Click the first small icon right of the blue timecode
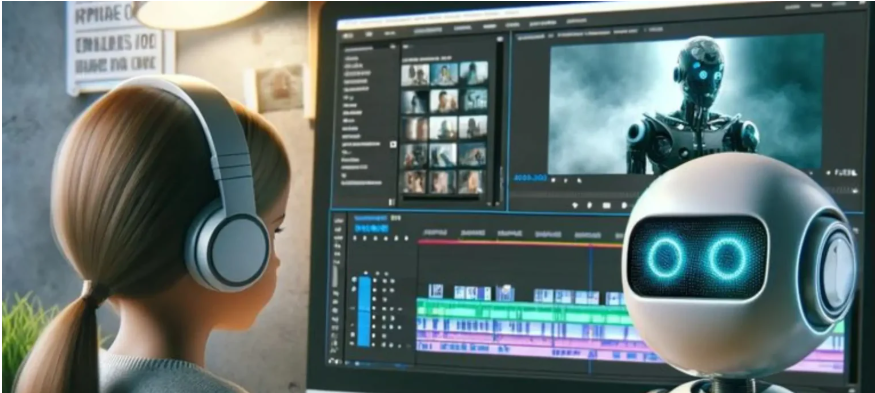The image size is (875, 393). [554, 180]
